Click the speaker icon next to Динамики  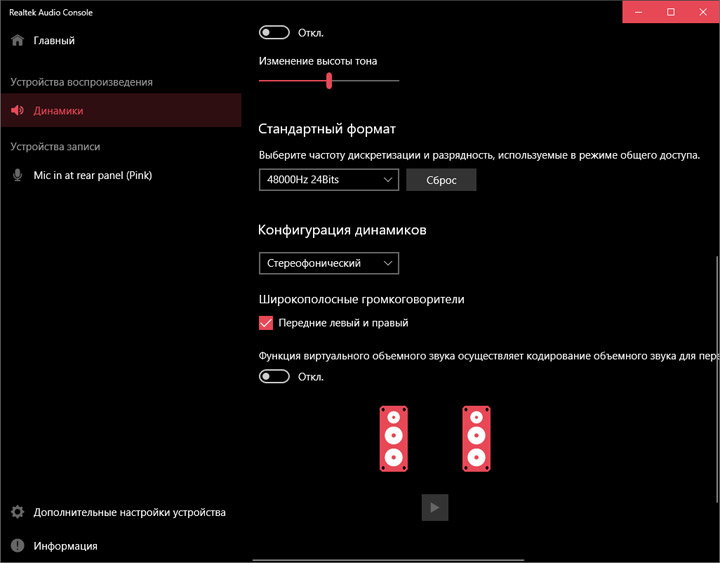click(17, 110)
